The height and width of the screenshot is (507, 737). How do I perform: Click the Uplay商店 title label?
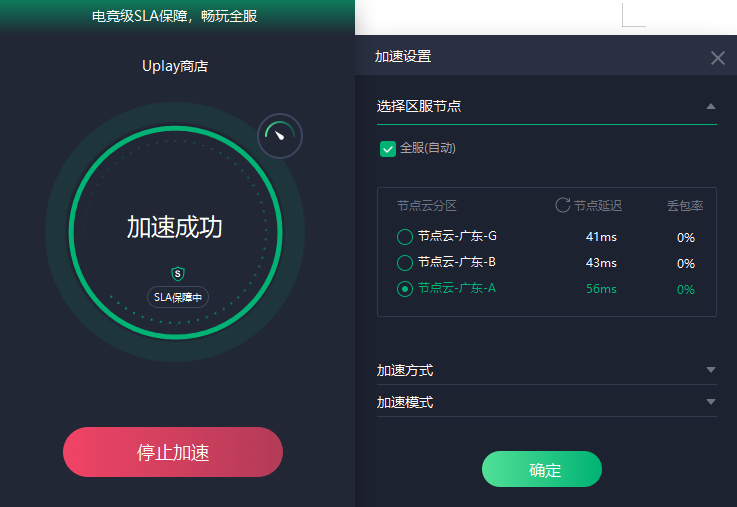[175, 66]
